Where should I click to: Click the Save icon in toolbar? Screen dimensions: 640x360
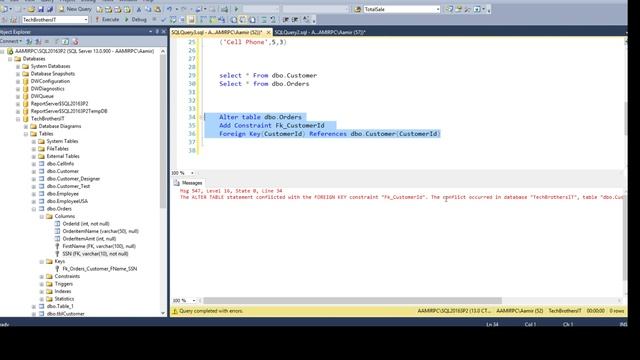tap(41, 9)
